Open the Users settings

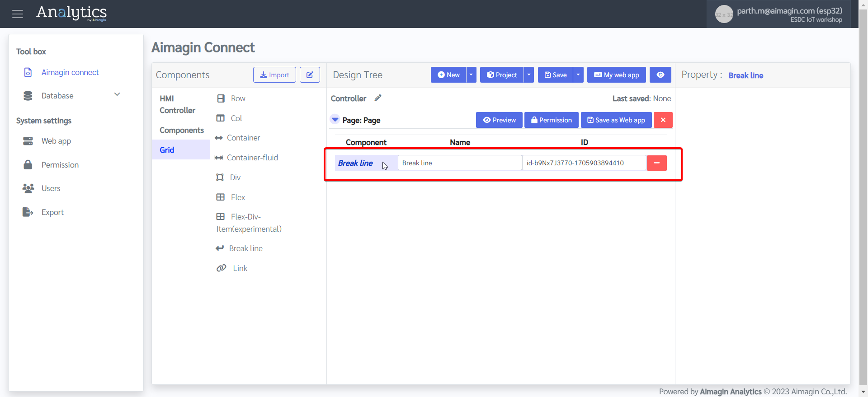(51, 188)
